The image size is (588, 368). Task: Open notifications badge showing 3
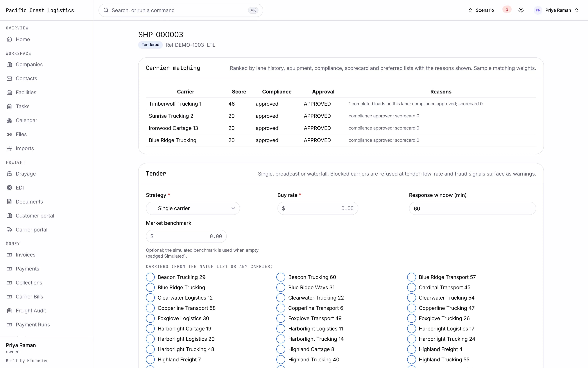pyautogui.click(x=507, y=10)
